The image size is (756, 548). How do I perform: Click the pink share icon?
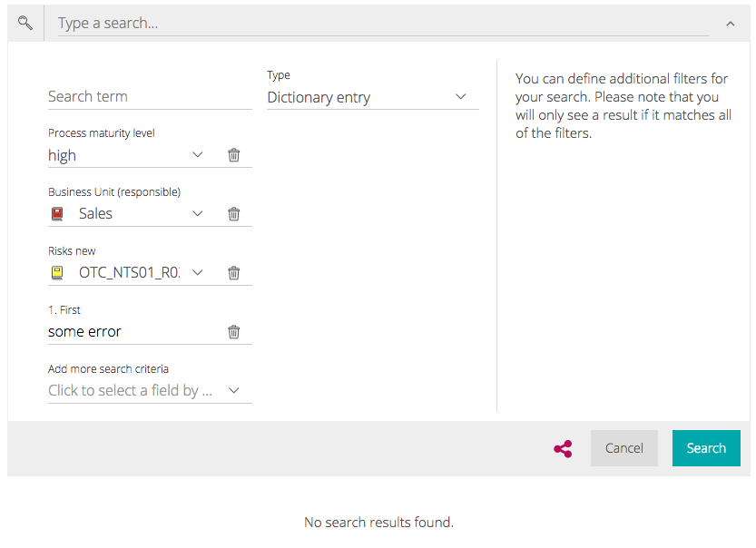tap(563, 449)
